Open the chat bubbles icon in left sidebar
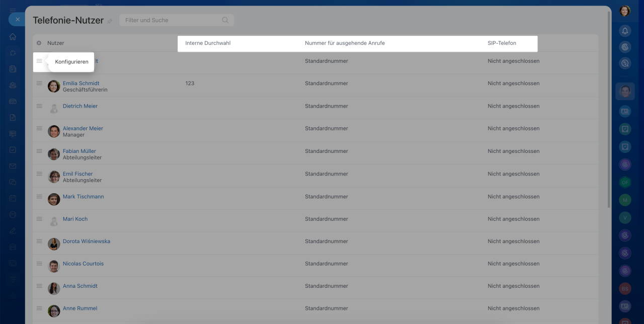Image resolution: width=644 pixels, height=324 pixels. click(13, 182)
